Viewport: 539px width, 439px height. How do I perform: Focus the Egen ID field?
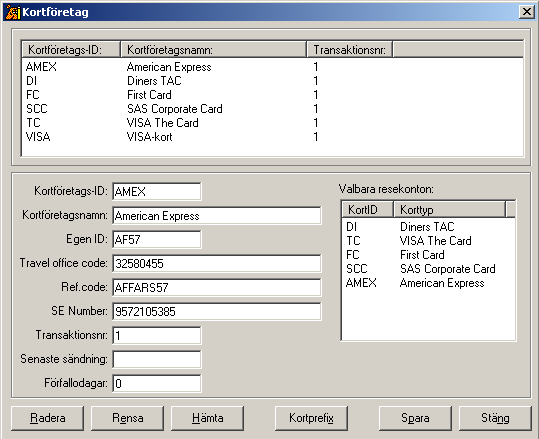tap(157, 239)
